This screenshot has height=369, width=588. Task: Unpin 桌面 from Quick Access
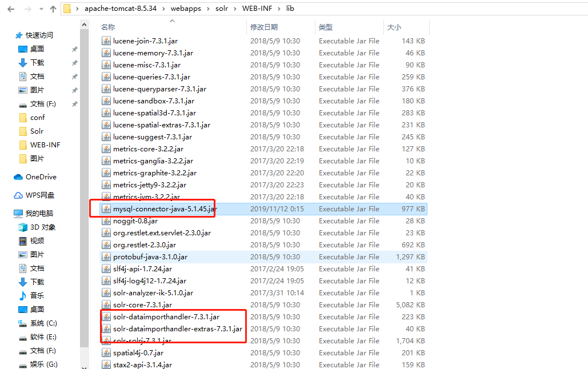(x=74, y=49)
